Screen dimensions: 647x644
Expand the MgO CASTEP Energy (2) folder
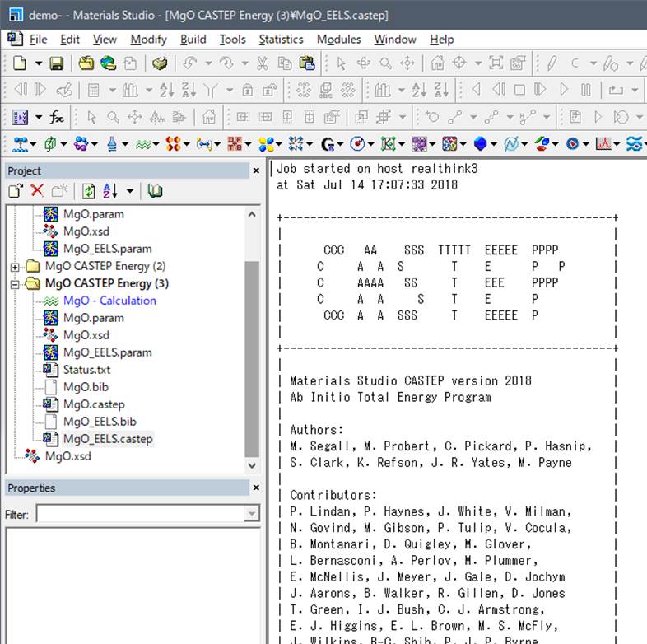pyautogui.click(x=15, y=267)
